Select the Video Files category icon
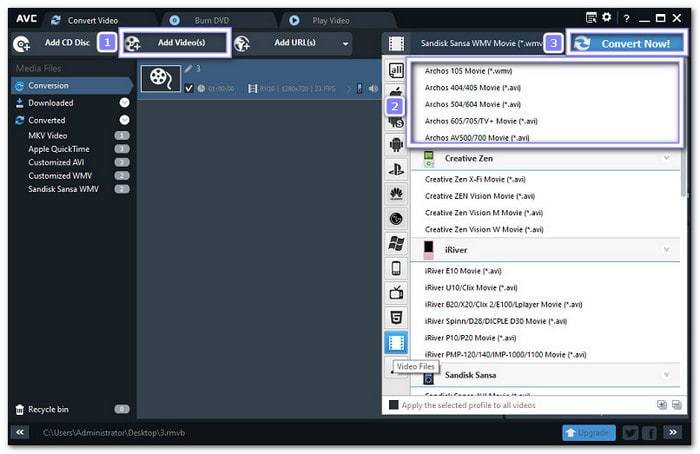700x454 pixels. pyautogui.click(x=396, y=343)
